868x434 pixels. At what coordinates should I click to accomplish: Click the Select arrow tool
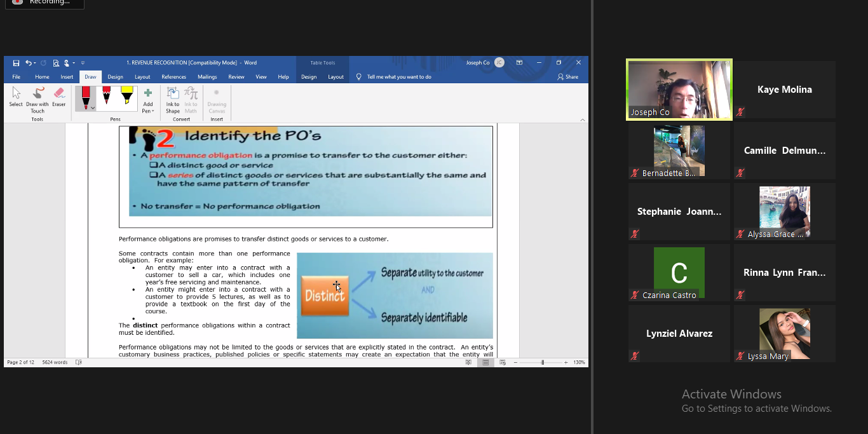(16, 97)
